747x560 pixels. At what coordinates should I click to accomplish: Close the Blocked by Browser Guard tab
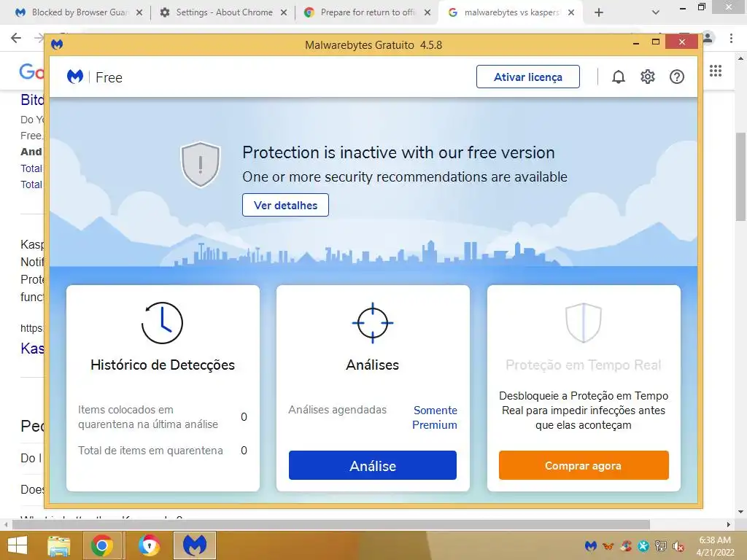tap(139, 12)
